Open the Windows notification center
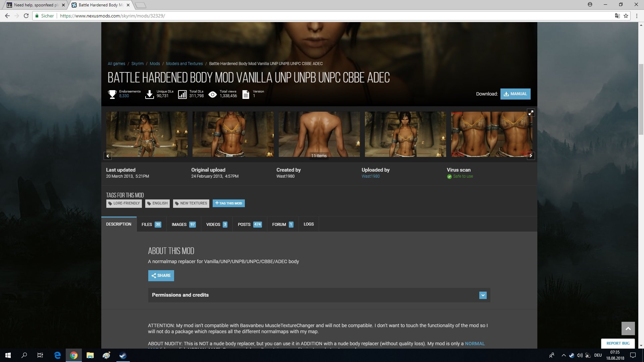 click(633, 355)
